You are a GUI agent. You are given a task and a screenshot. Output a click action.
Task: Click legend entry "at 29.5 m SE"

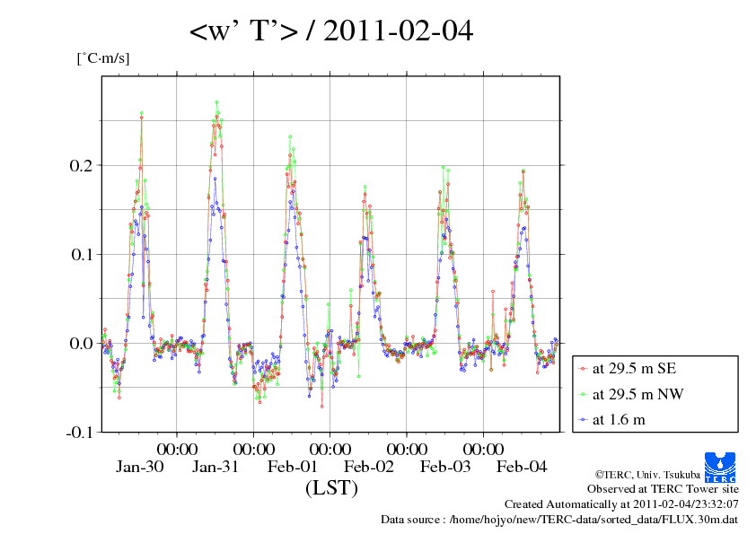pos(634,369)
